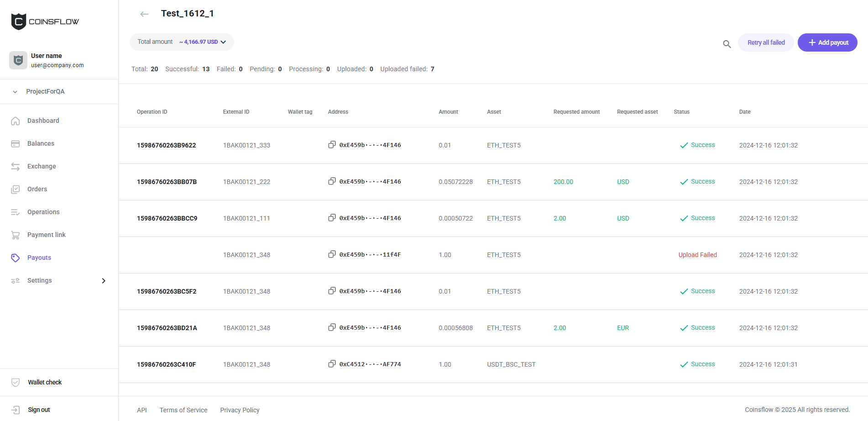Screen dimensions: 868x421
Task: Sign out of the account
Action: (39, 410)
